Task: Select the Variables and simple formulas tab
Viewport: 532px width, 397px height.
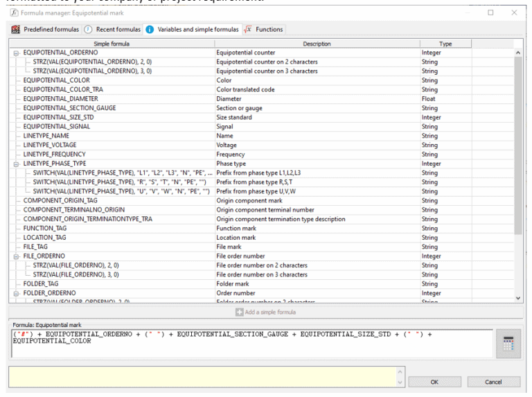Action: 193,30
